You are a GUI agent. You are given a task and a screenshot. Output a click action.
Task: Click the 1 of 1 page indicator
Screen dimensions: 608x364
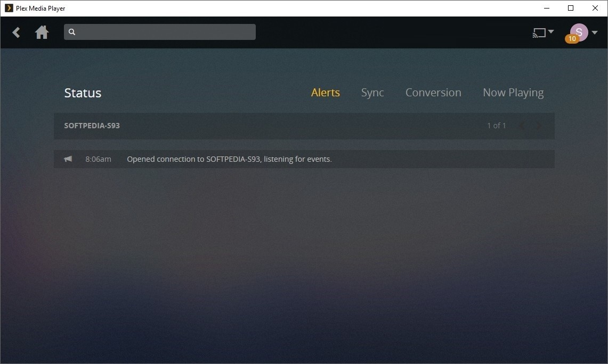pos(496,126)
